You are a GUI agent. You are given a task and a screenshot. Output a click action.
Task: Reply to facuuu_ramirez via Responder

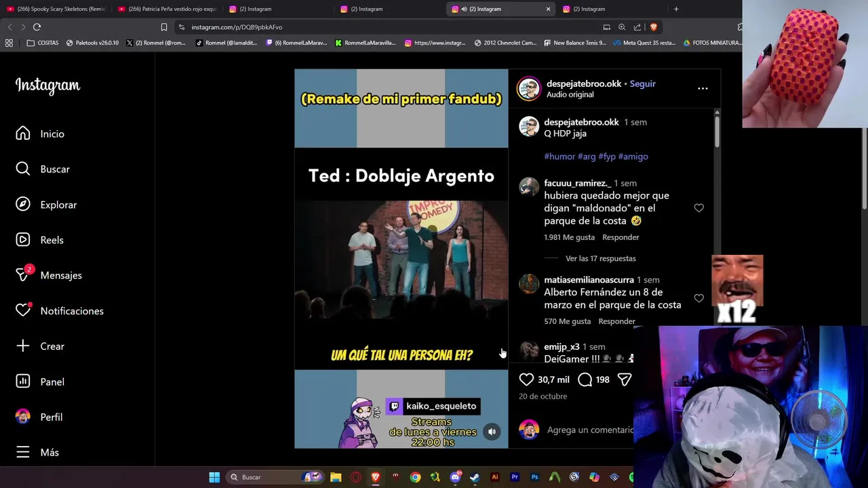point(620,237)
